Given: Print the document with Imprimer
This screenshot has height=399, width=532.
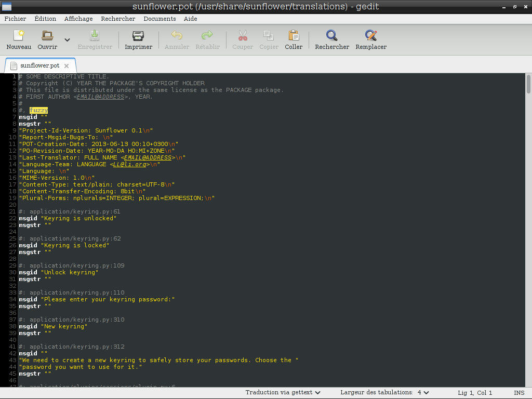Looking at the screenshot, I should (138, 35).
